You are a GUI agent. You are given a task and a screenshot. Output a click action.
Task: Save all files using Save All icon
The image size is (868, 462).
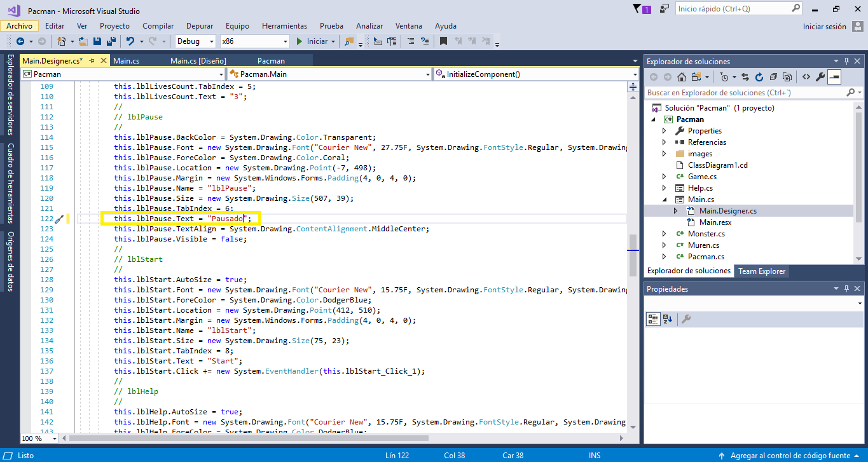pos(111,40)
